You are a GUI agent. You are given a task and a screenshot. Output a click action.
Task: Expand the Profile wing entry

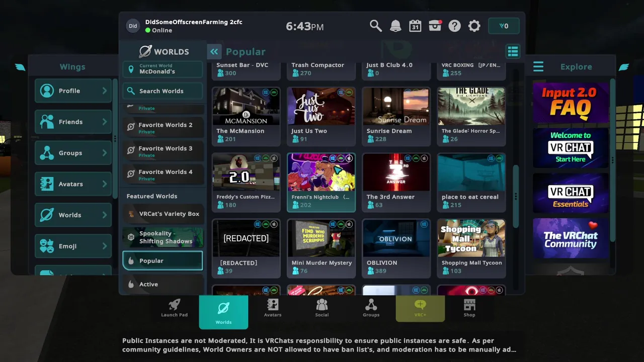coord(73,91)
